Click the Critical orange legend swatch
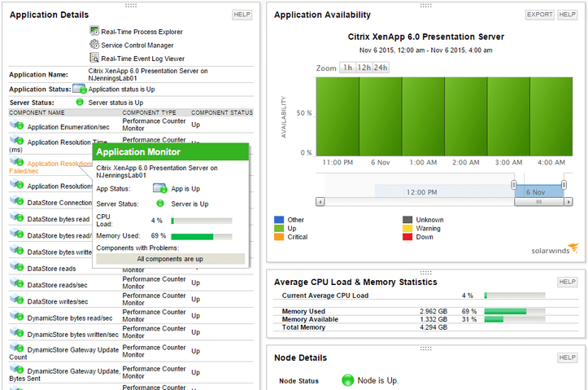The height and width of the screenshot is (390, 588). coord(279,237)
